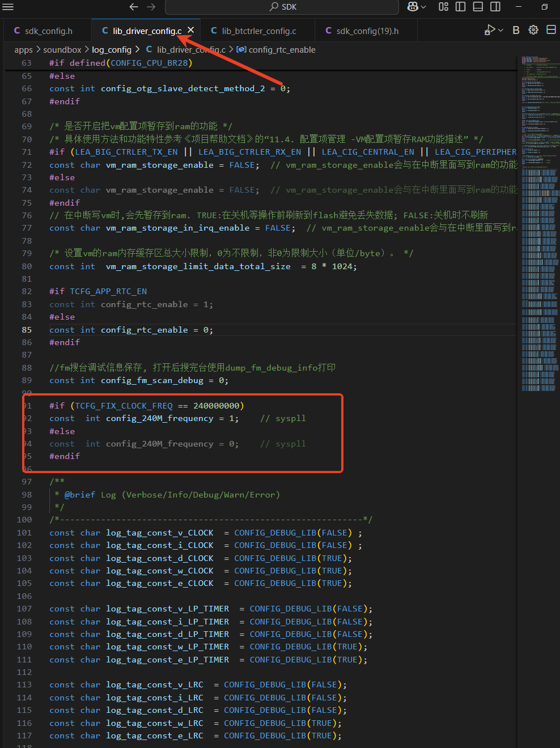Image resolution: width=560 pixels, height=748 pixels.
Task: Click the soundbox breadcrumb segment
Action: pos(62,50)
